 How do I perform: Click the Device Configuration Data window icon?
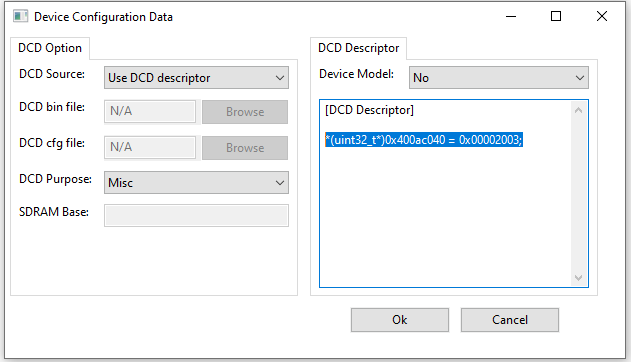(x=20, y=17)
